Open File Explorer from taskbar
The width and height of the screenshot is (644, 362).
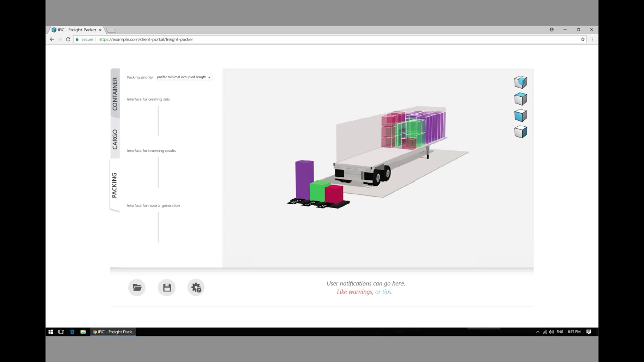[x=83, y=332]
